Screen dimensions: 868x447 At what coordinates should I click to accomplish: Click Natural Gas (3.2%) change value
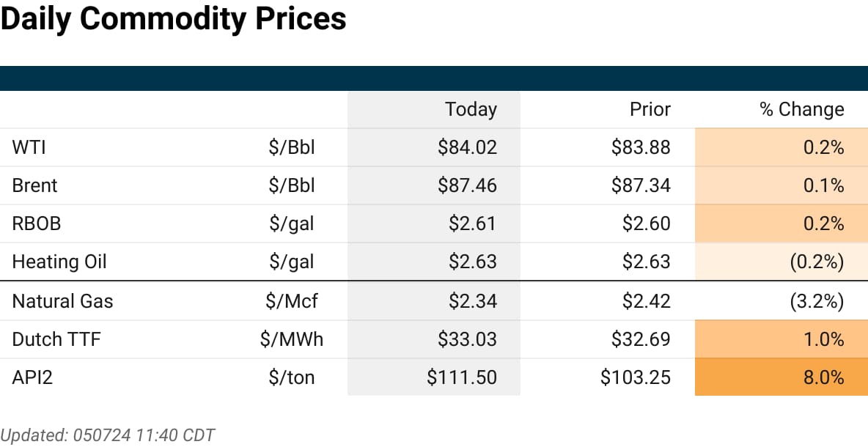(x=817, y=301)
